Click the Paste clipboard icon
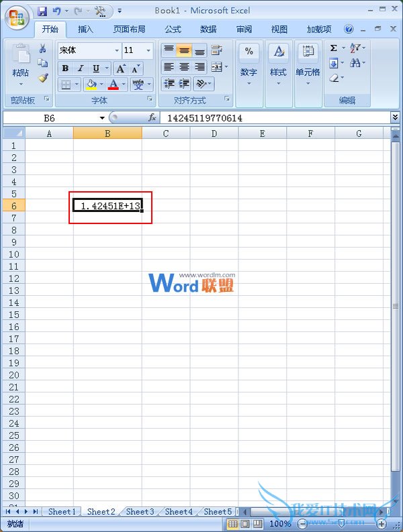 [x=21, y=54]
